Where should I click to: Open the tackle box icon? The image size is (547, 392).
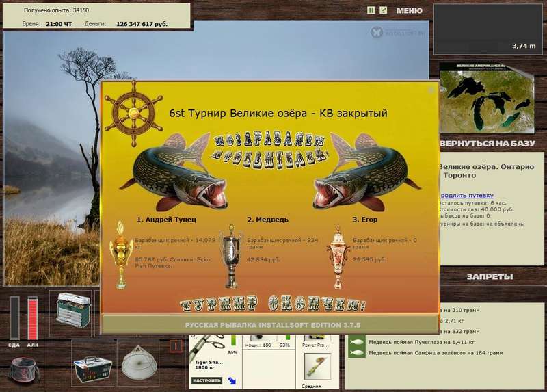(x=73, y=311)
